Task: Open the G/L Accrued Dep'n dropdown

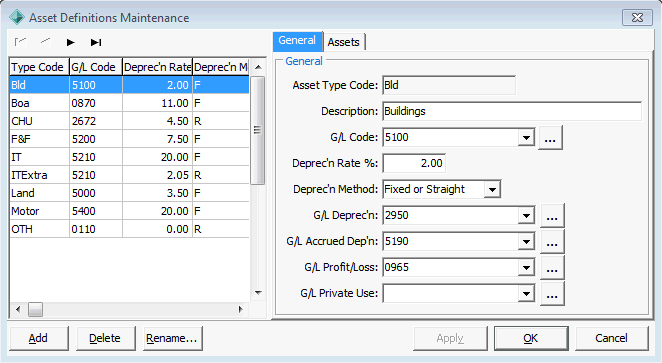Action: 526,242
